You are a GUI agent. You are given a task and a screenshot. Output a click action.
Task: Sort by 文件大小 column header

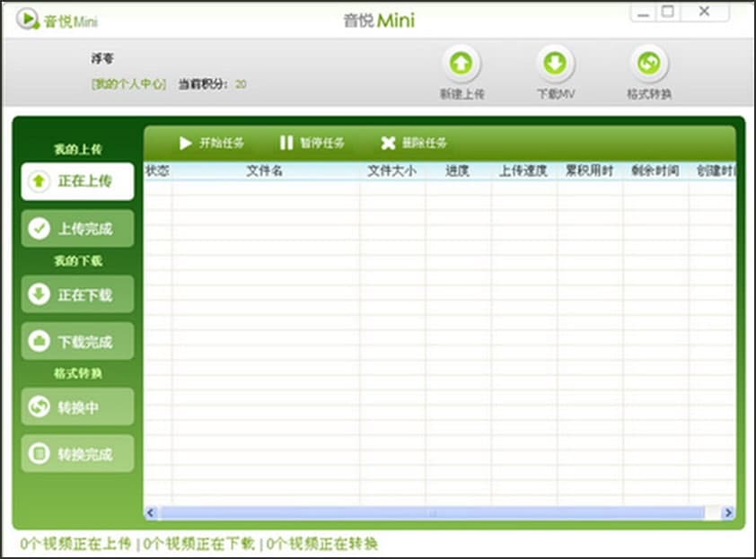[x=392, y=170]
